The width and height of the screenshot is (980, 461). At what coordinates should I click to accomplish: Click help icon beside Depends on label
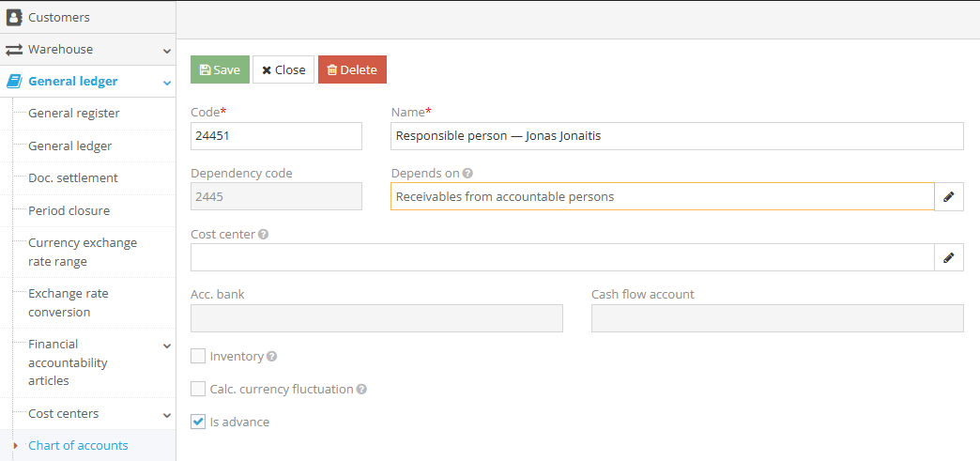[x=467, y=174]
